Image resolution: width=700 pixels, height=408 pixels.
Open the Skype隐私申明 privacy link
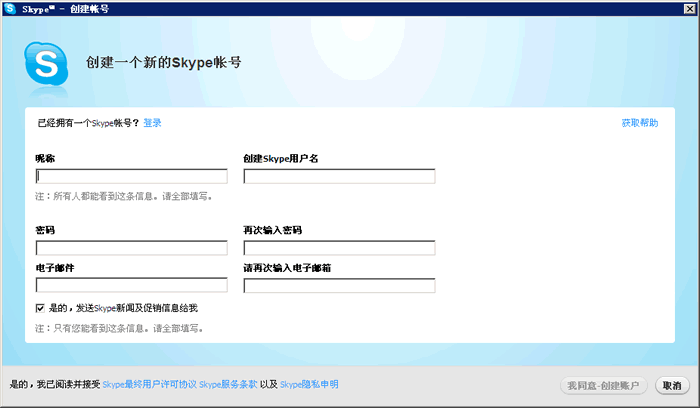pyautogui.click(x=309, y=384)
